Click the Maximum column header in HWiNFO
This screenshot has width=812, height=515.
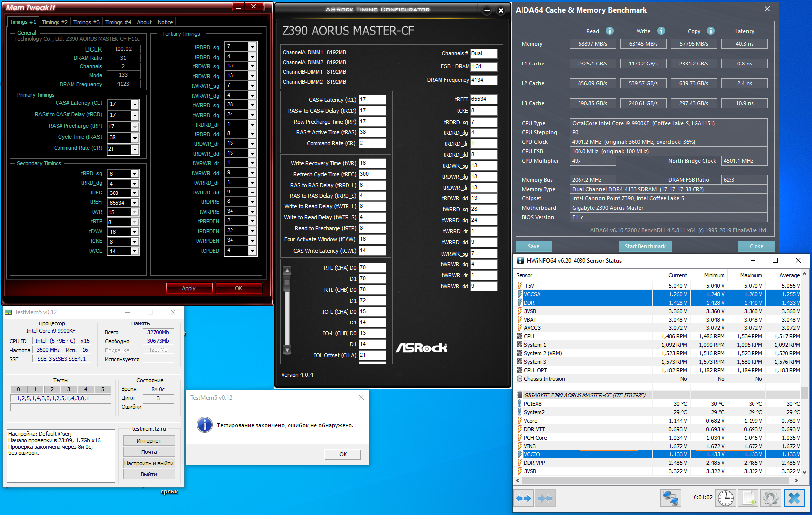[x=746, y=275]
